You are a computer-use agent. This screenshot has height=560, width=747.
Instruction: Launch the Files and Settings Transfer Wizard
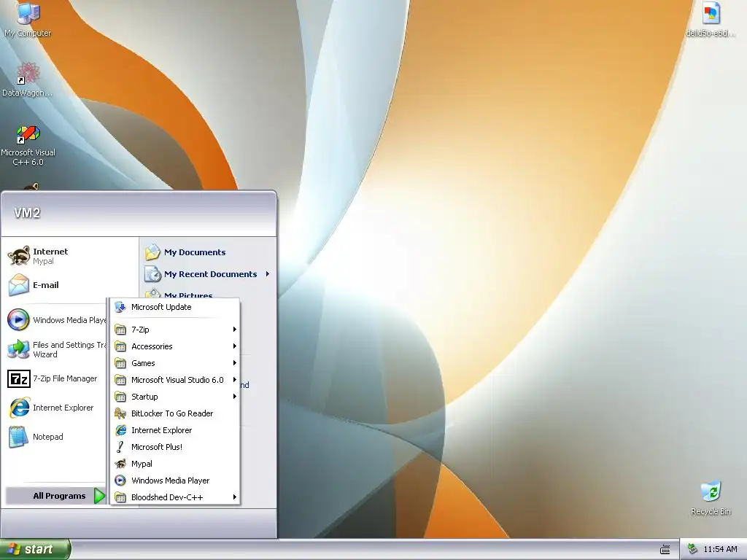[56, 349]
